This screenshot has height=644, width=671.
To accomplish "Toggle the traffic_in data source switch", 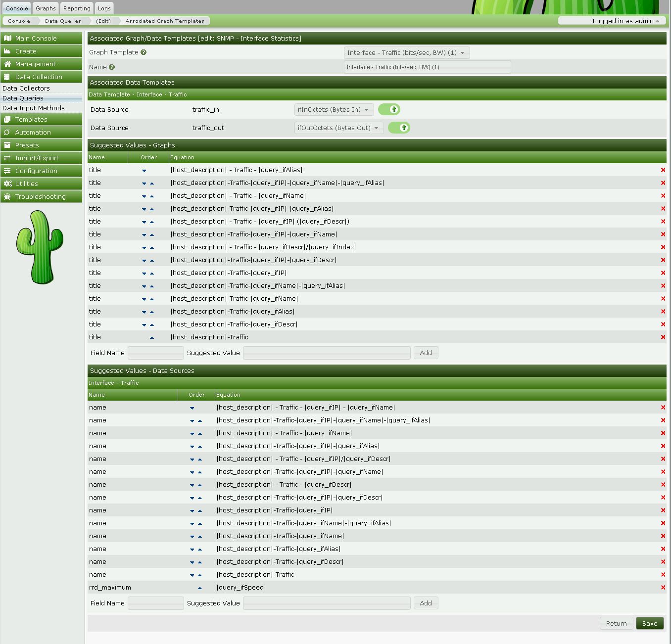I will 389,109.
